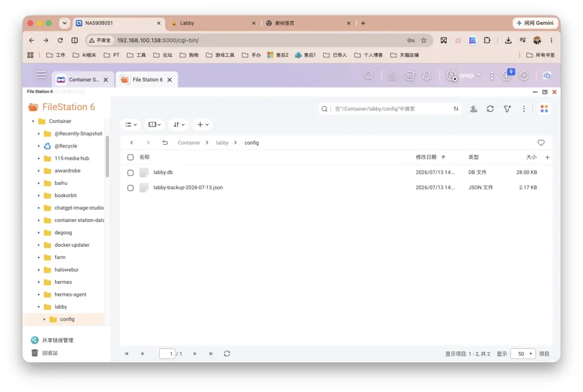The width and height of the screenshot is (583, 392).
Task: Open the items-per-page 50 dropdown
Action: point(523,354)
